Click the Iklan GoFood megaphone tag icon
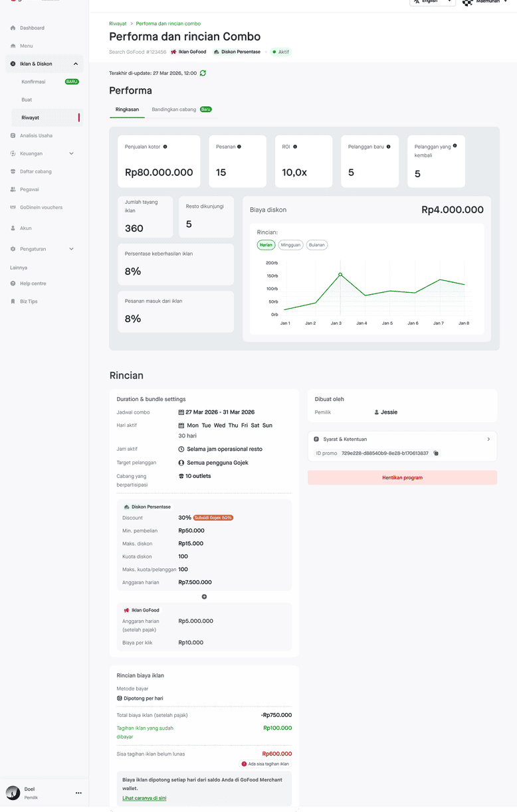The image size is (517, 812). (x=173, y=52)
